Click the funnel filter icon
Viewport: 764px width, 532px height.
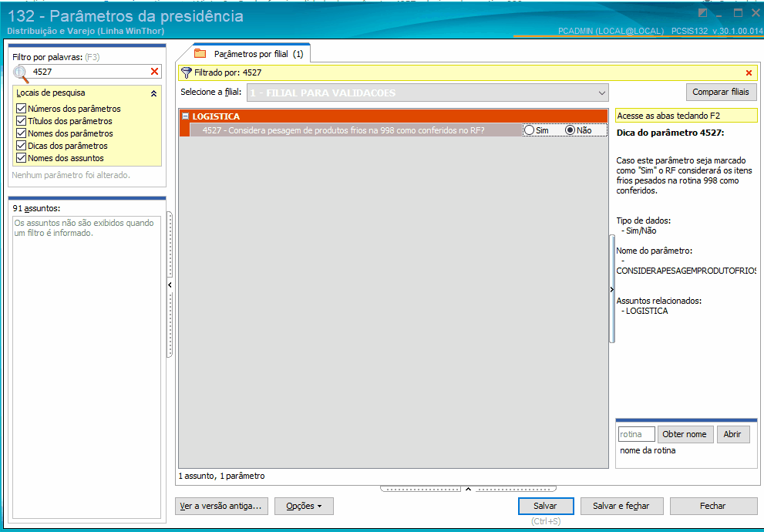coord(186,72)
